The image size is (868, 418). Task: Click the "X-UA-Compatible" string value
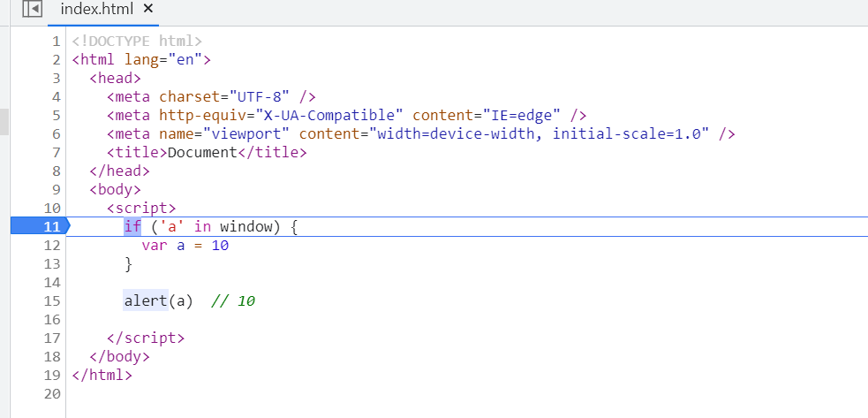pos(328,115)
